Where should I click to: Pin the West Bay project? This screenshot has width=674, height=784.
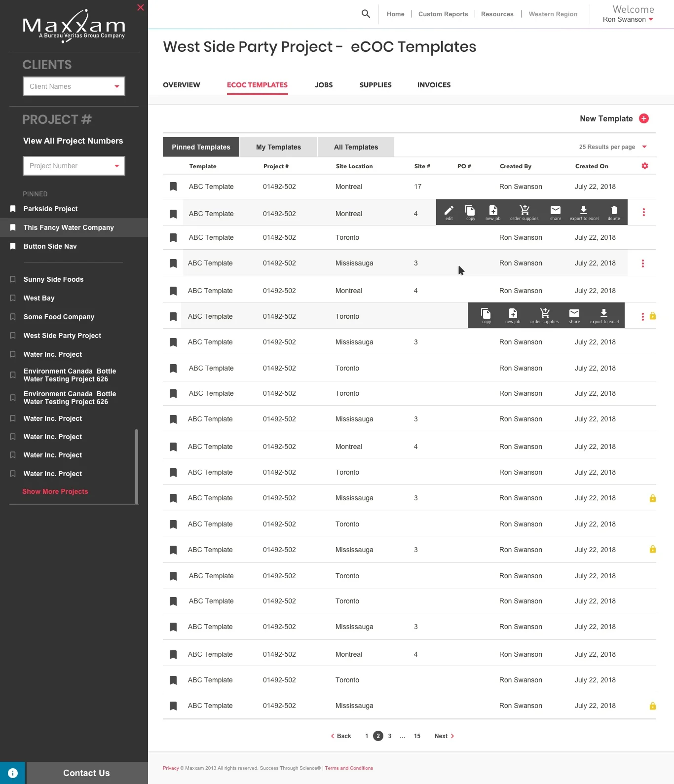13,298
